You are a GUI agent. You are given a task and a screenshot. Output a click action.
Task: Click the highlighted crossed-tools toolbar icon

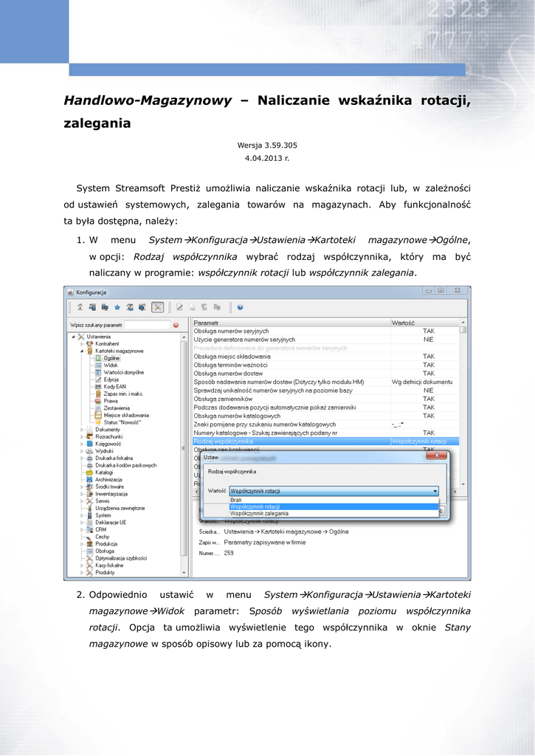pyautogui.click(x=157, y=307)
